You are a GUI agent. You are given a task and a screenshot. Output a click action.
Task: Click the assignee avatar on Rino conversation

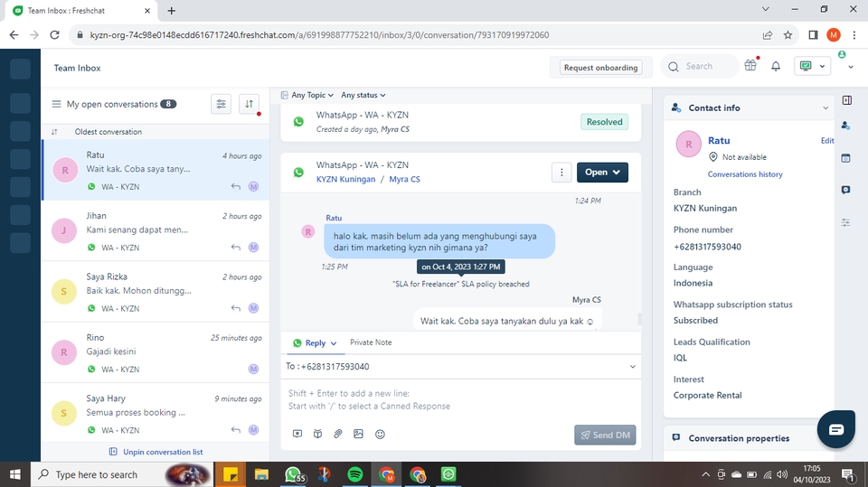tap(253, 370)
